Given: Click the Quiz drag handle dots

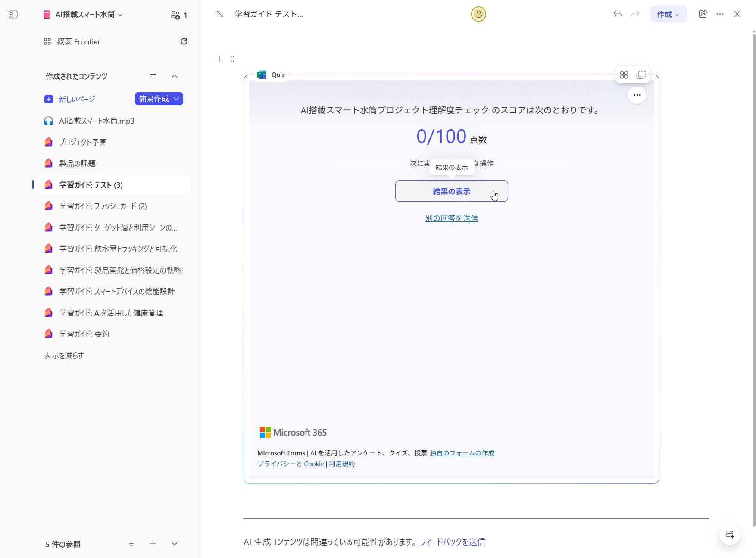Looking at the screenshot, I should (x=232, y=59).
